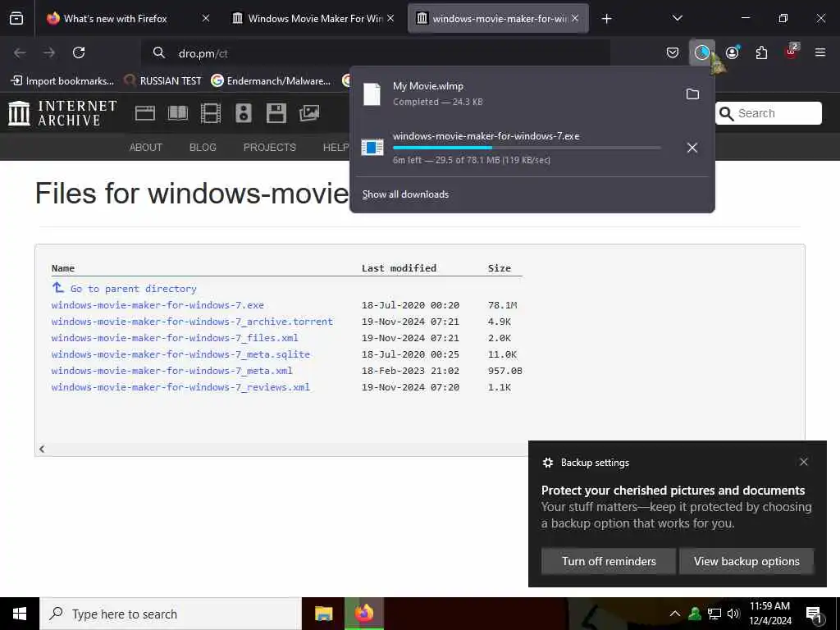Open the Images icon in Archive nav
840x630 pixels.
309,113
